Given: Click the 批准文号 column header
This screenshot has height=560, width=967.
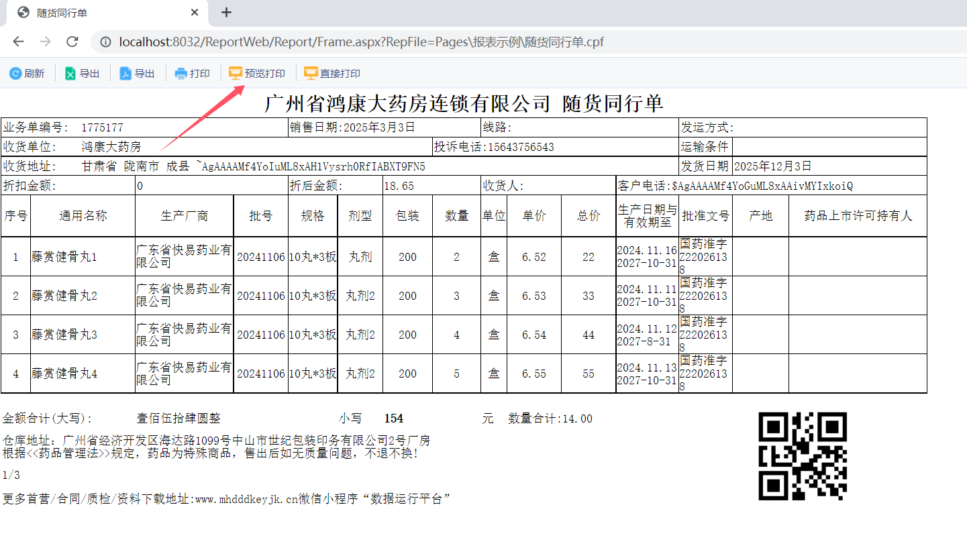Looking at the screenshot, I should (x=705, y=216).
